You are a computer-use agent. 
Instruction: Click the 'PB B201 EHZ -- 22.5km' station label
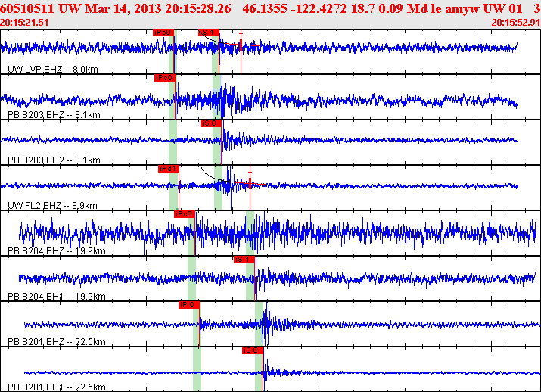pyautogui.click(x=57, y=341)
